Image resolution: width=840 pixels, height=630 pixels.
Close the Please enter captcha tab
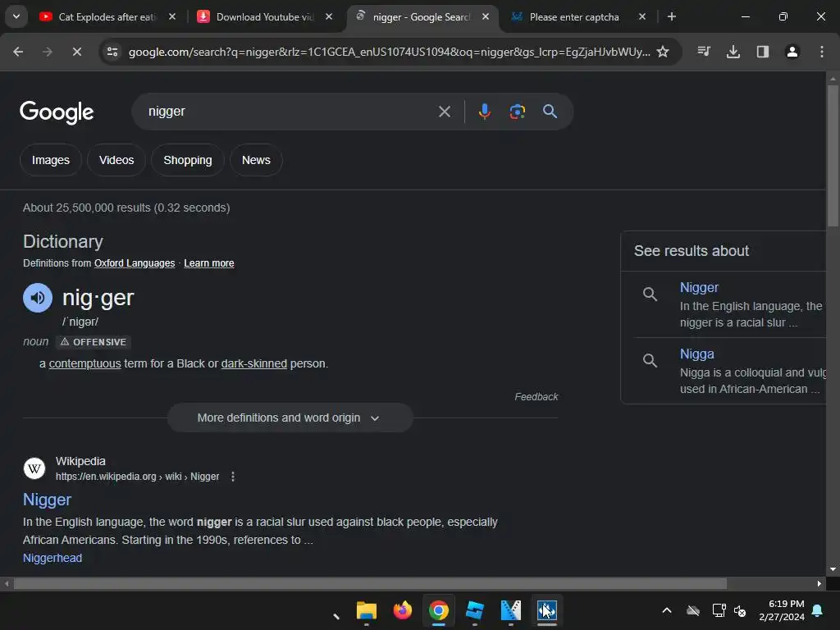click(641, 16)
